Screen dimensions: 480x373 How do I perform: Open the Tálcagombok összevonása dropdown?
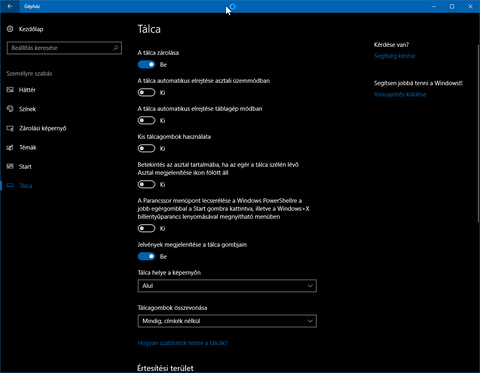pyautogui.click(x=227, y=321)
